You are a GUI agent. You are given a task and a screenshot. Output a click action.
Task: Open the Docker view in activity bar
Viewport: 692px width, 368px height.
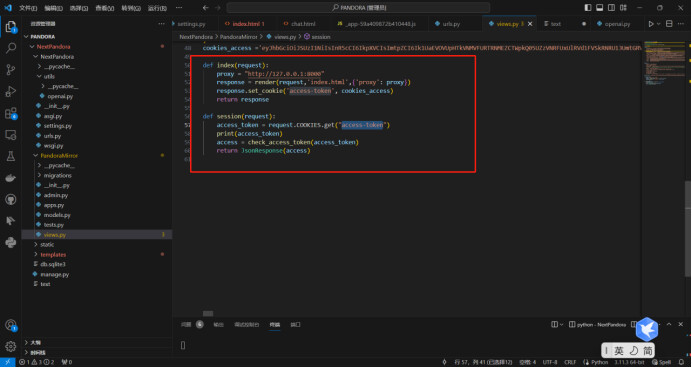(x=11, y=178)
